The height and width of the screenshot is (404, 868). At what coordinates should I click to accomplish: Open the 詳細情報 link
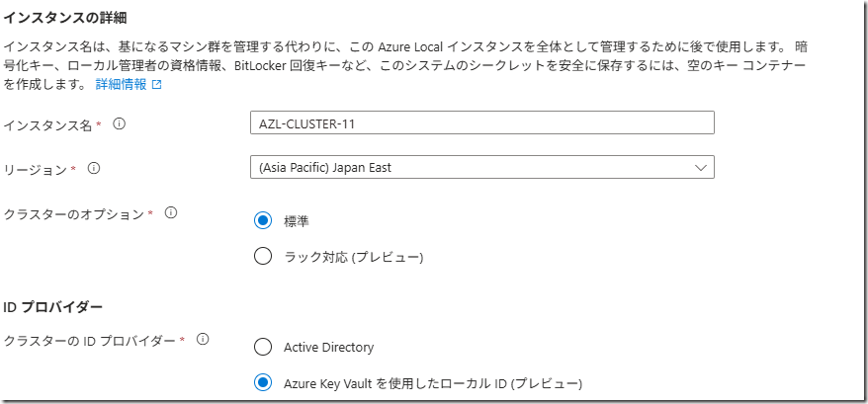coord(121,85)
